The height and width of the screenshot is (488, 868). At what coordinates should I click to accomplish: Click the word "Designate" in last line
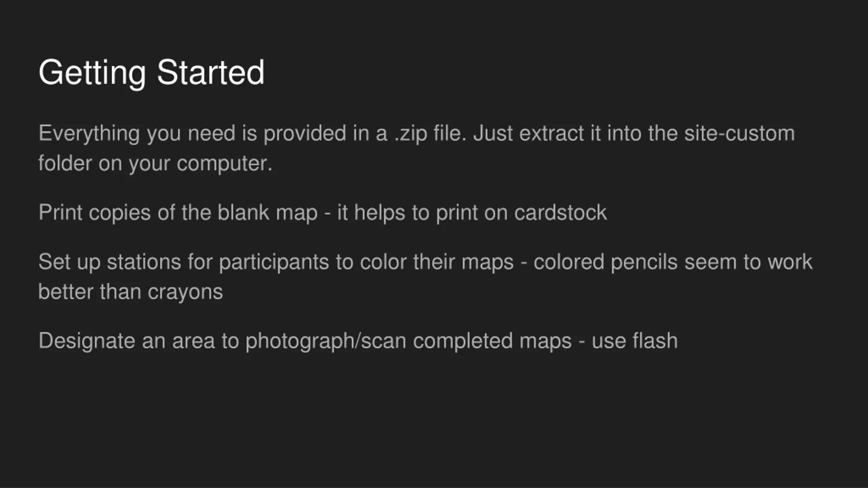(x=87, y=341)
